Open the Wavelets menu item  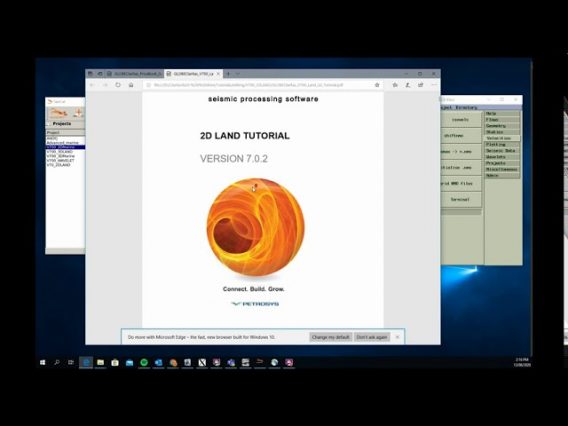[502, 157]
